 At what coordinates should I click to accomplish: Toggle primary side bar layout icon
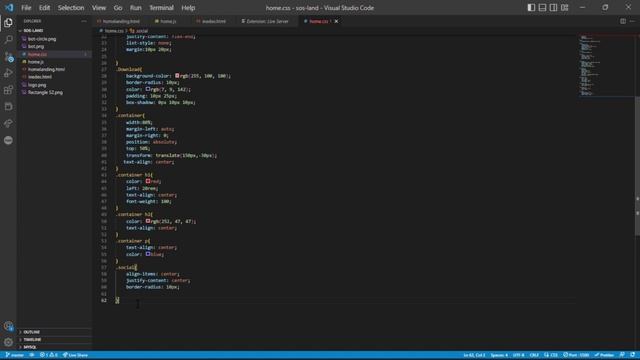click(531, 7)
